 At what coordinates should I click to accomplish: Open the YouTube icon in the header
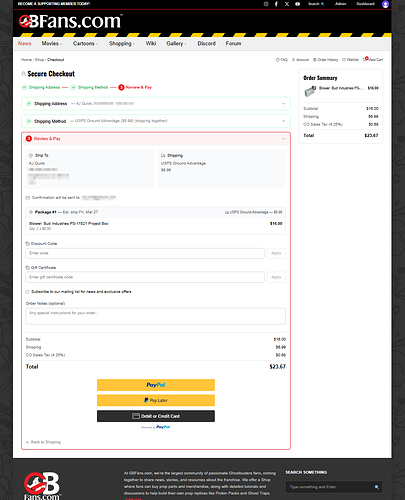pyautogui.click(x=297, y=4)
